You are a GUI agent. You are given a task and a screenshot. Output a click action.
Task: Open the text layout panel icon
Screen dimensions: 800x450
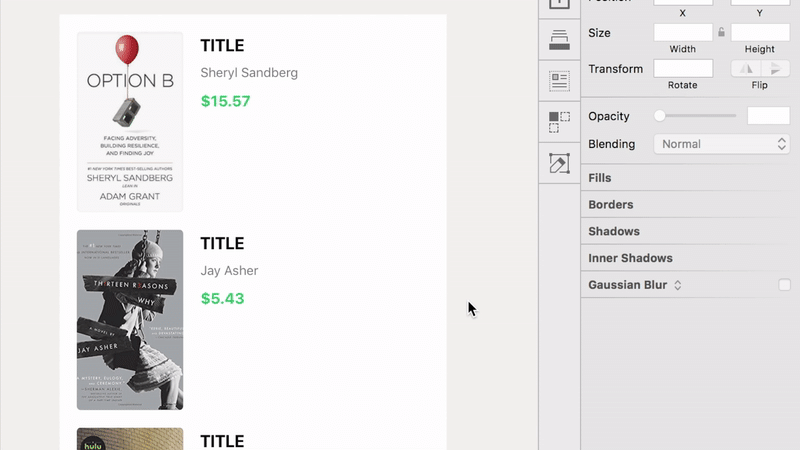(559, 81)
